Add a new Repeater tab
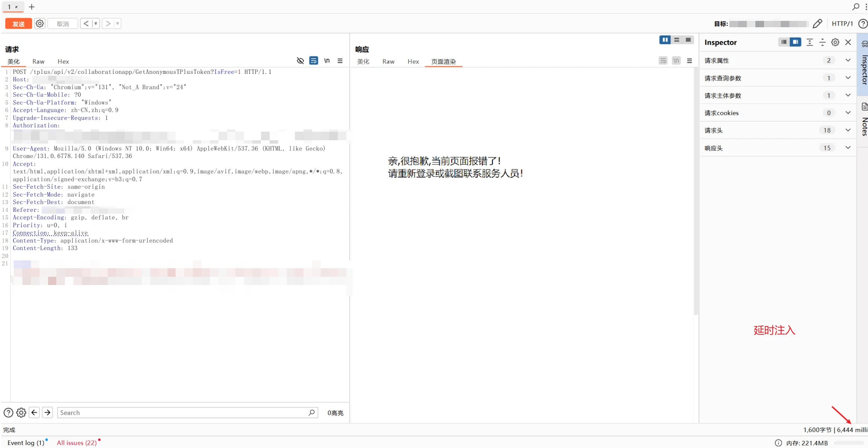Image resolution: width=868 pixels, height=448 pixels. pos(32,7)
